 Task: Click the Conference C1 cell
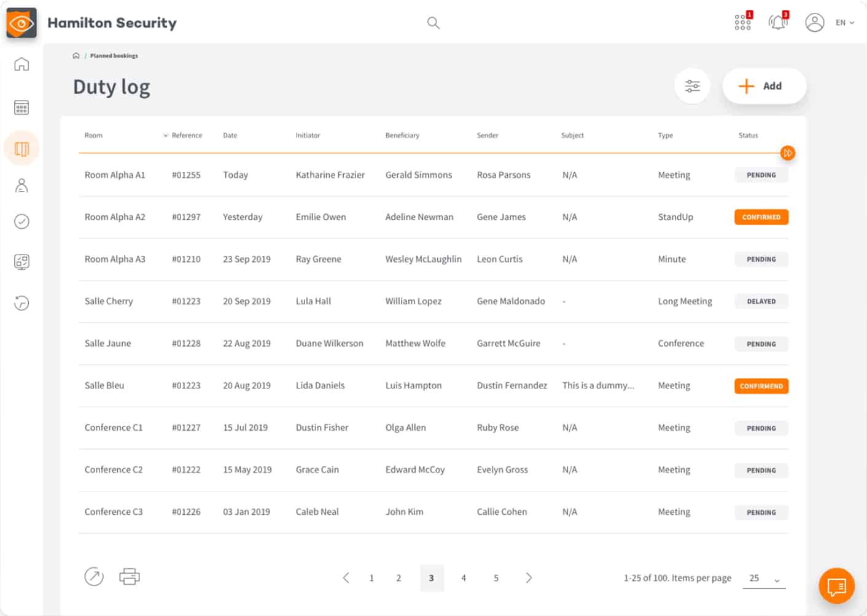coord(114,428)
